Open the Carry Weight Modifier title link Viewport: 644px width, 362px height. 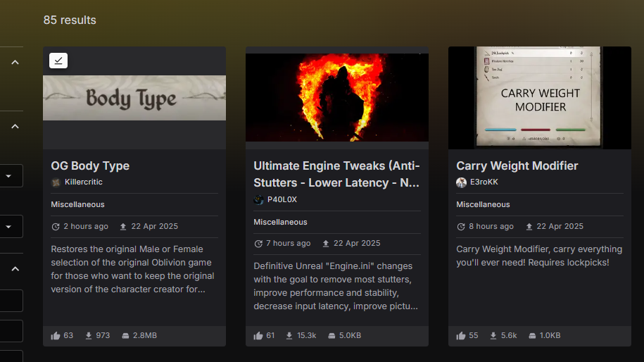click(517, 166)
